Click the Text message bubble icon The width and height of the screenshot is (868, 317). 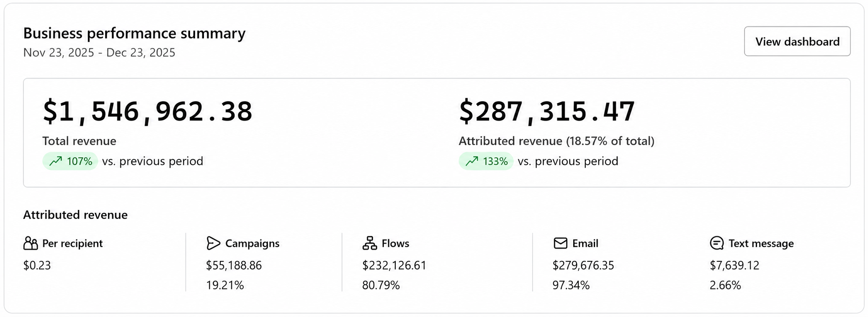(x=716, y=243)
